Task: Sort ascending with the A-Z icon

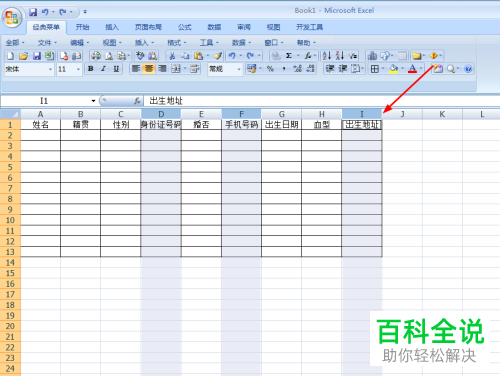Action: click(x=327, y=56)
